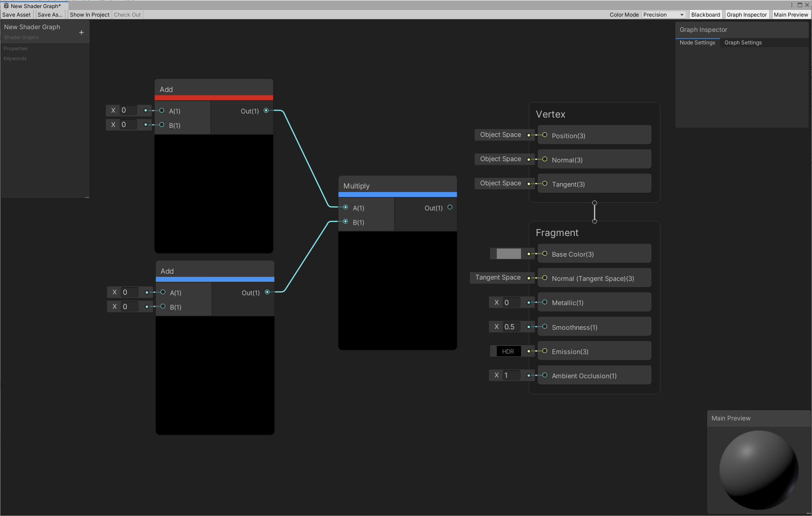This screenshot has width=812, height=516.
Task: Click the Position(3) vertex input port
Action: 545,135
